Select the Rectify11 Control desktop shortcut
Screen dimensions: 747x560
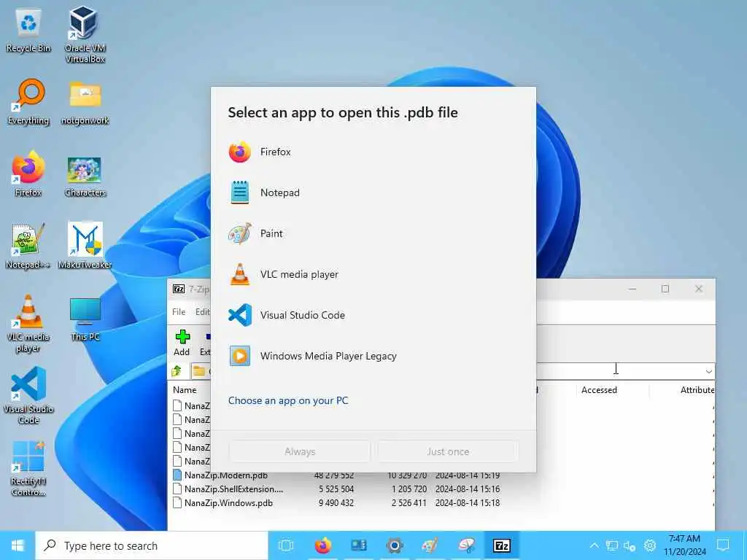tap(28, 468)
